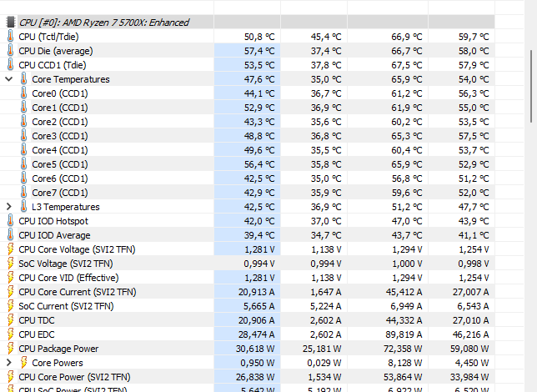
Task: Select the Core0 (CCD1) row label
Action: (x=60, y=93)
